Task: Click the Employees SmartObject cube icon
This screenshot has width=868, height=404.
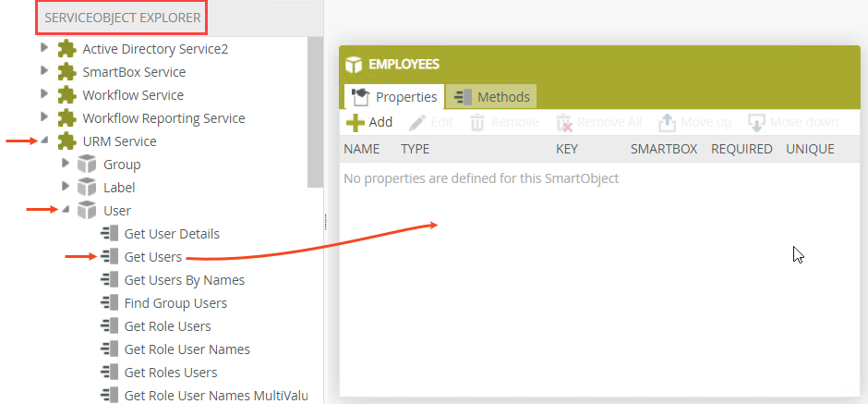Action: coord(353,65)
